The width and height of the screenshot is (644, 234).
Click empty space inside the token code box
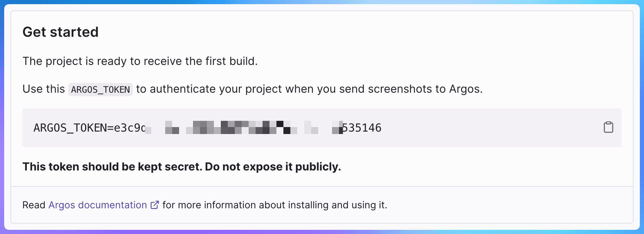tap(487, 128)
